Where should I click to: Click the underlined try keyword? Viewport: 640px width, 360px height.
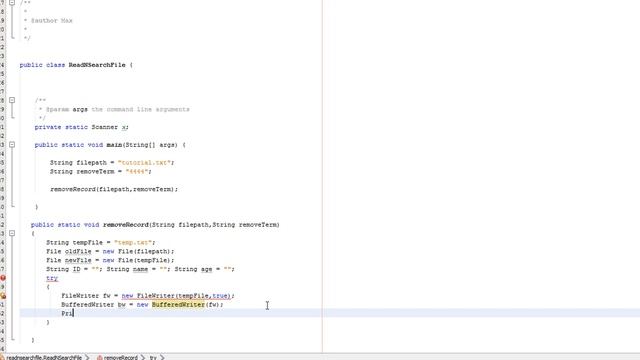(52, 278)
